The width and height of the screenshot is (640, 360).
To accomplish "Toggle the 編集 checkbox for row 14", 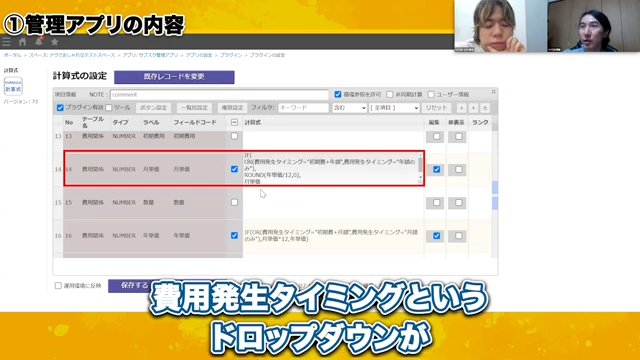I will tap(436, 169).
